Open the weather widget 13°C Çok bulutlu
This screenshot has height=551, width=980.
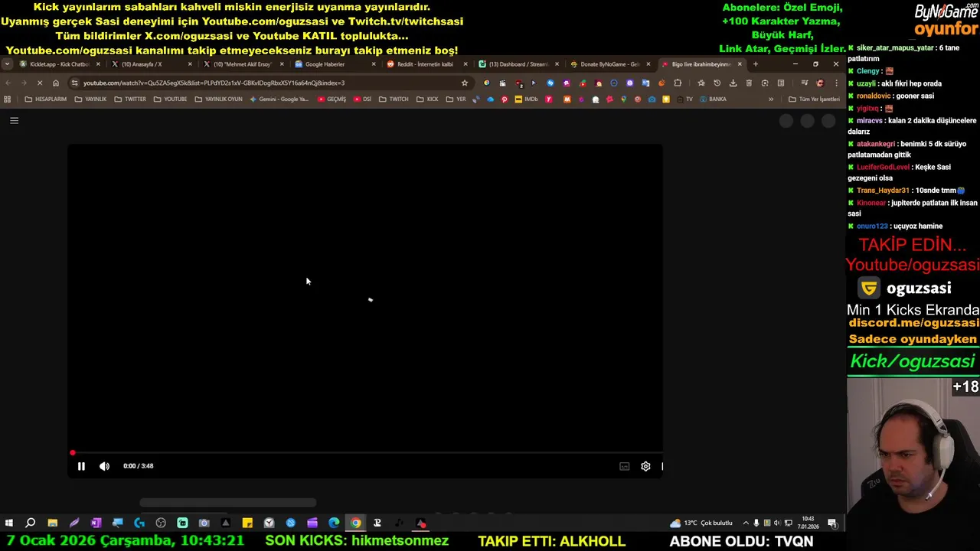click(701, 523)
